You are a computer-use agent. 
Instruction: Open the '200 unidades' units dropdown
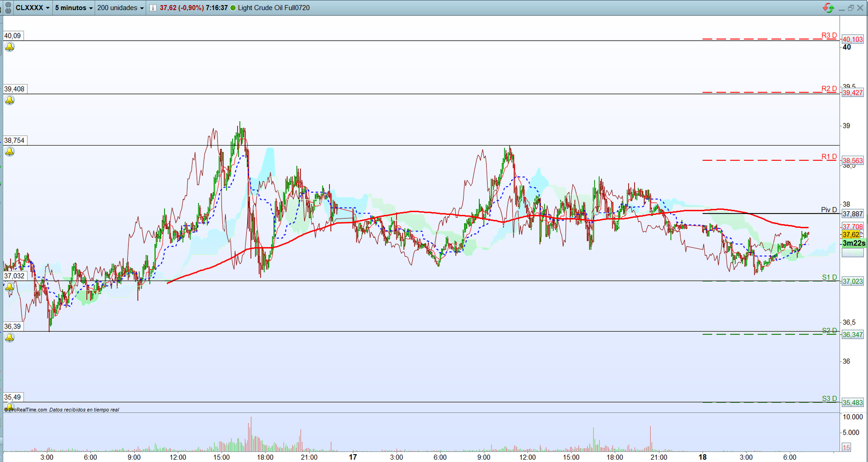(x=121, y=8)
